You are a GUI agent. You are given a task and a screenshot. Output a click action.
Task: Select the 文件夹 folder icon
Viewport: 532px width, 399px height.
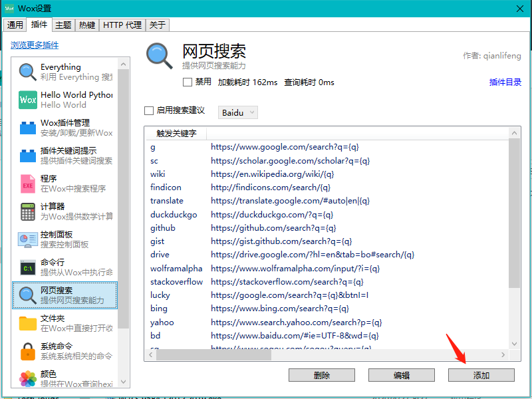28,323
